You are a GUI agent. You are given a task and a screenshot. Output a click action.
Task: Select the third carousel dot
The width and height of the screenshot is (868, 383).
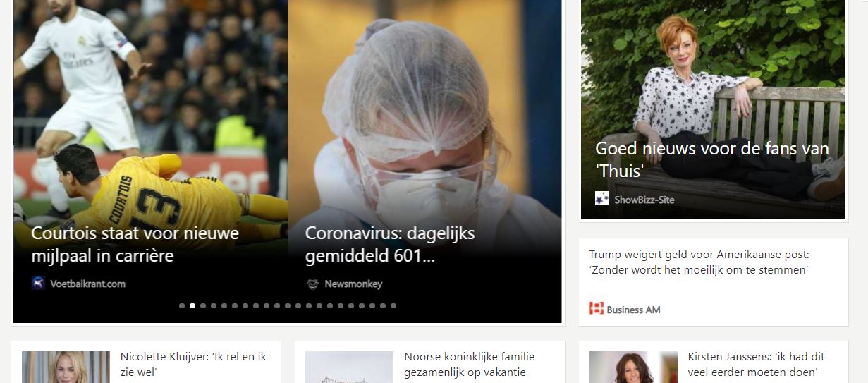coord(203,305)
